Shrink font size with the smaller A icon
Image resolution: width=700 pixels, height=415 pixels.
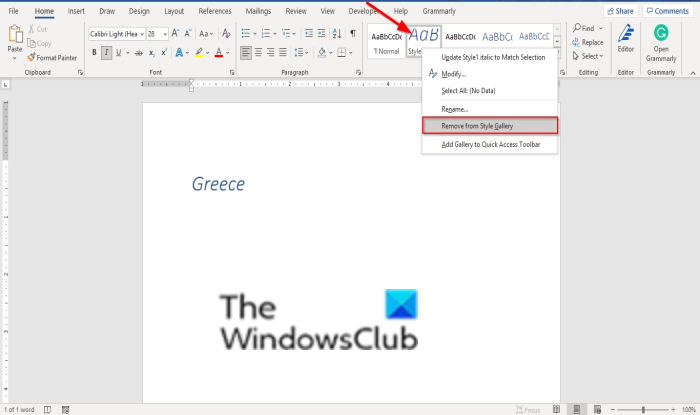pos(188,33)
